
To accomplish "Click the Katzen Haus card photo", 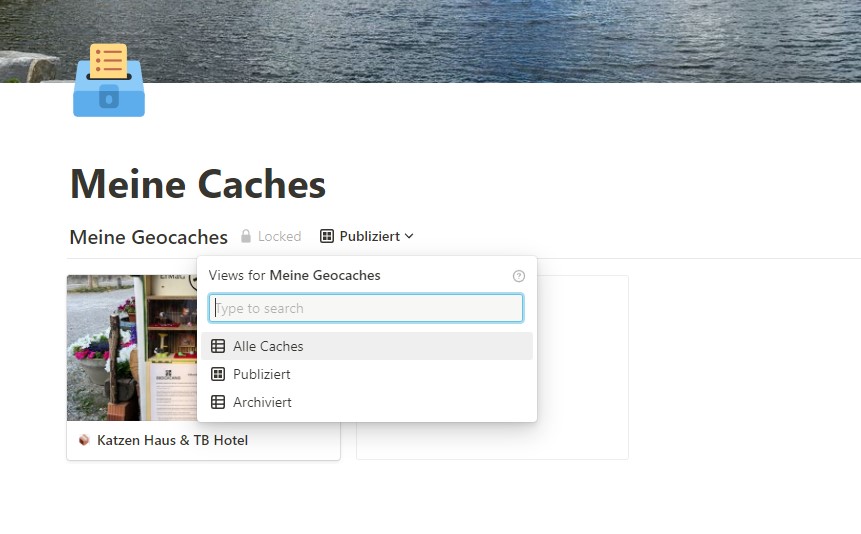I will click(x=130, y=348).
